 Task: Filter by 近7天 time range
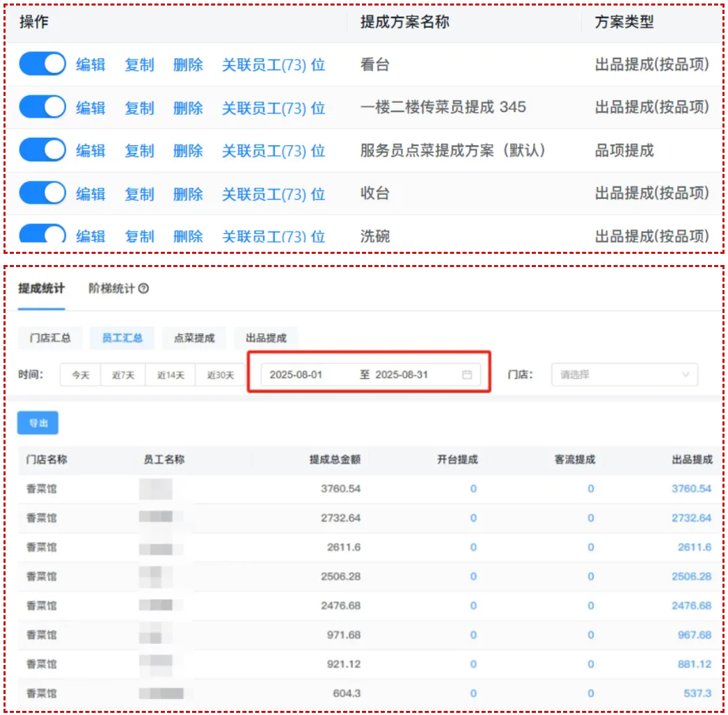click(123, 375)
